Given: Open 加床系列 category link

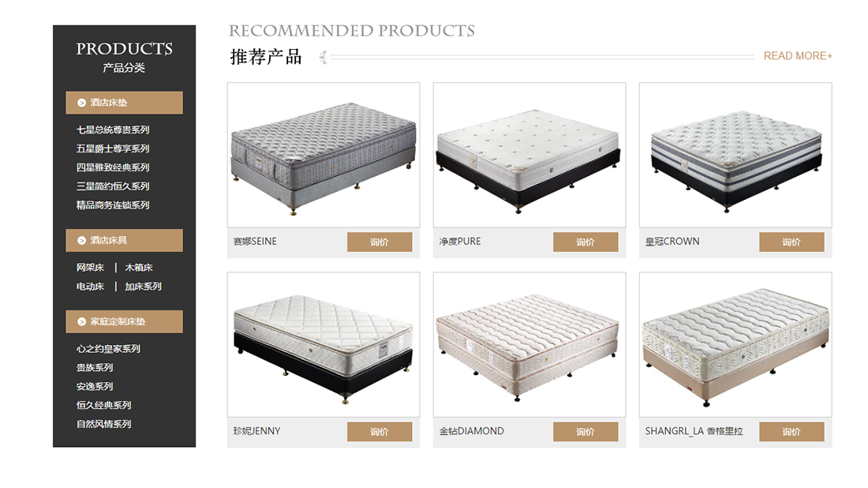Looking at the screenshot, I should (143, 287).
